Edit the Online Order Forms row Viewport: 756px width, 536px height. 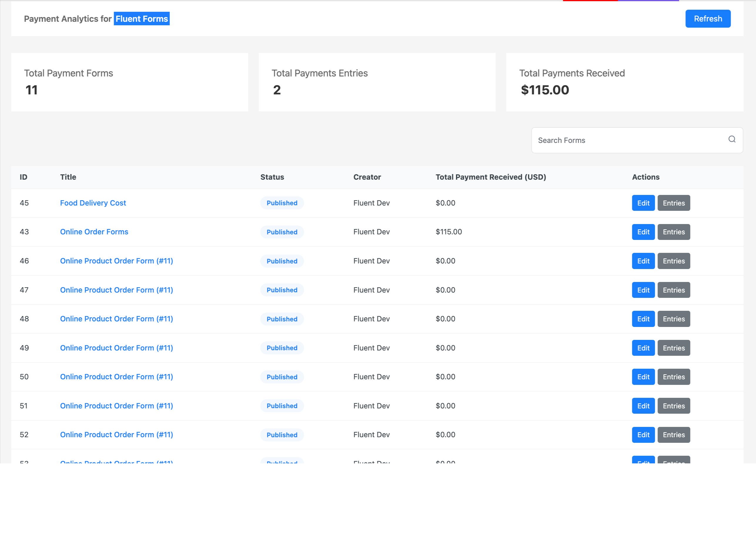pos(643,232)
